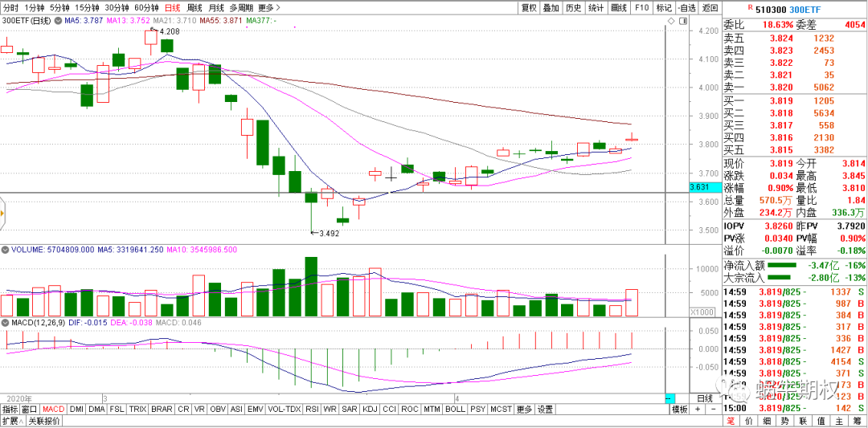Screen dimensions: 868x428
Task: Open the F10 company info
Action: point(641,8)
